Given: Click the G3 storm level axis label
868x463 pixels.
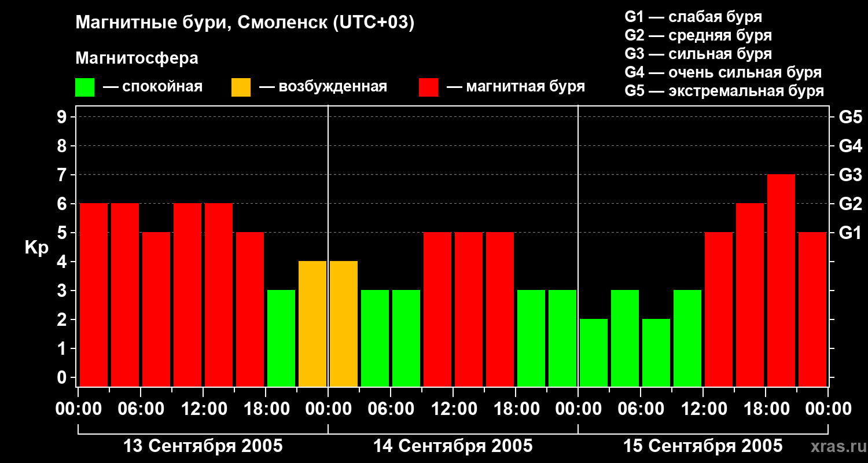Looking at the screenshot, I should coord(850,175).
